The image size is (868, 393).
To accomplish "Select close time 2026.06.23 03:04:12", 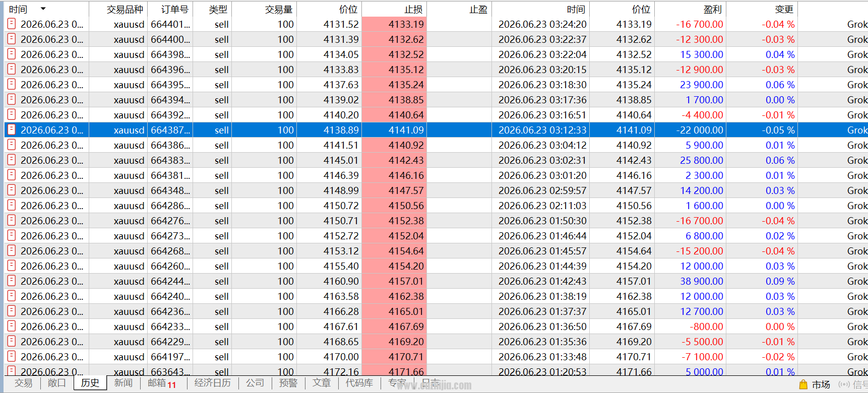I will click(x=542, y=145).
